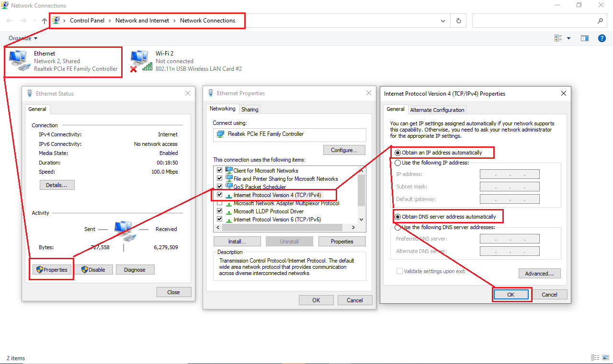Click the search magnifier icon
Image resolution: width=613 pixels, height=364 pixels.
(x=600, y=21)
